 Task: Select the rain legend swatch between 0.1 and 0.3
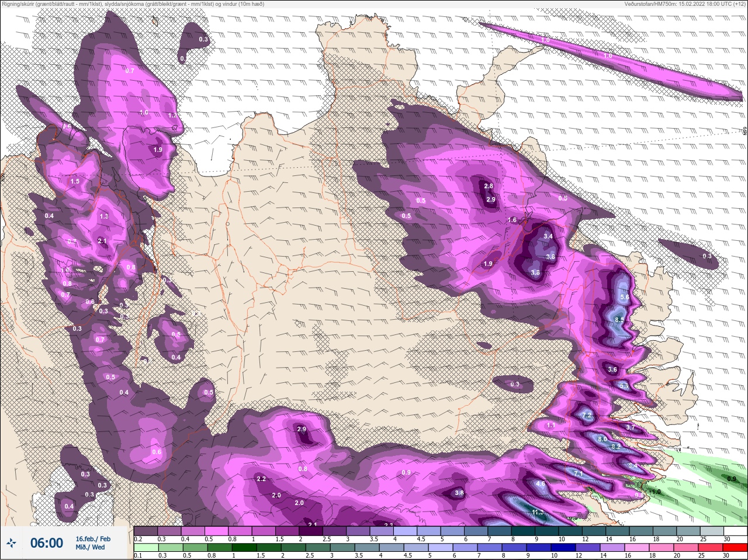click(146, 547)
